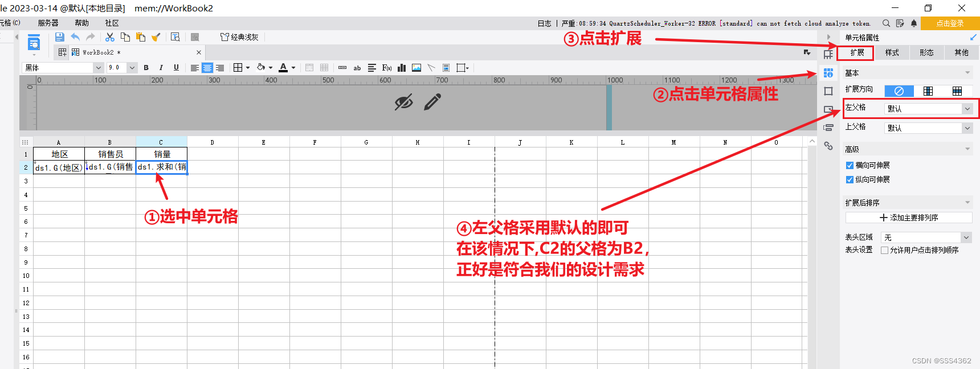Open the fill background color bucket
This screenshot has height=369, width=980.
coord(261,67)
